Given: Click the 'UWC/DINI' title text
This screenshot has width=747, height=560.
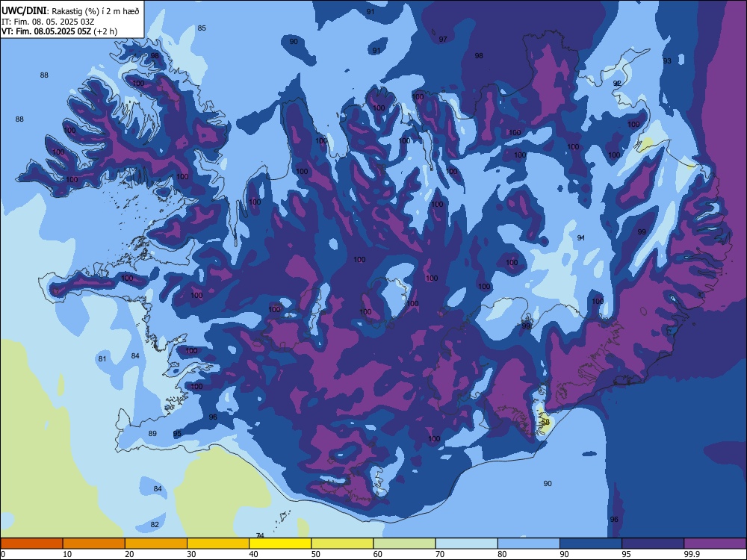Looking at the screenshot, I should (24, 10).
